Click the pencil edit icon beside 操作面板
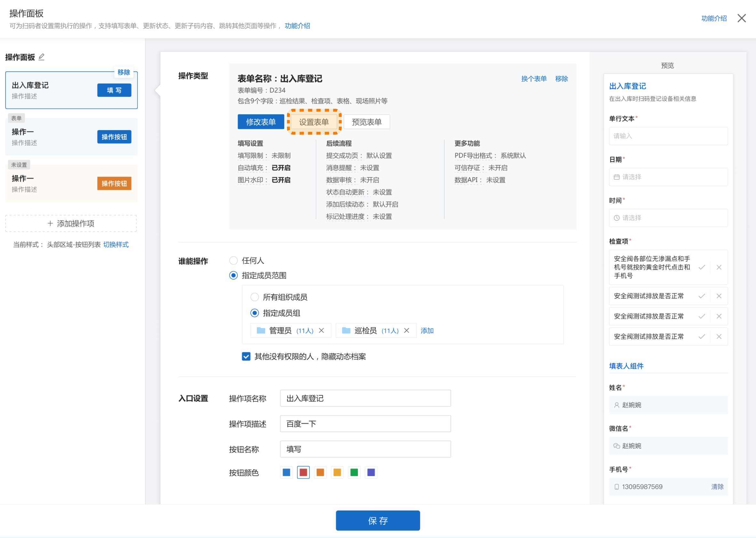 coord(41,57)
